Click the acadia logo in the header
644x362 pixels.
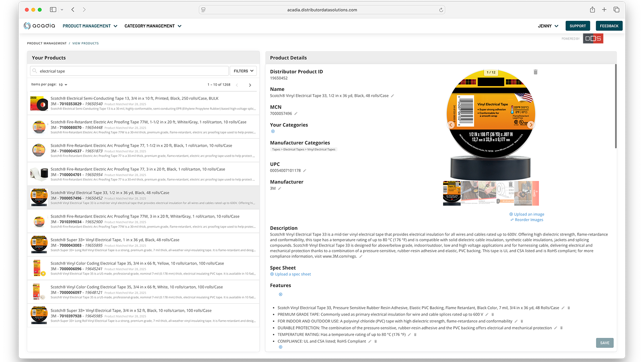coord(39,25)
